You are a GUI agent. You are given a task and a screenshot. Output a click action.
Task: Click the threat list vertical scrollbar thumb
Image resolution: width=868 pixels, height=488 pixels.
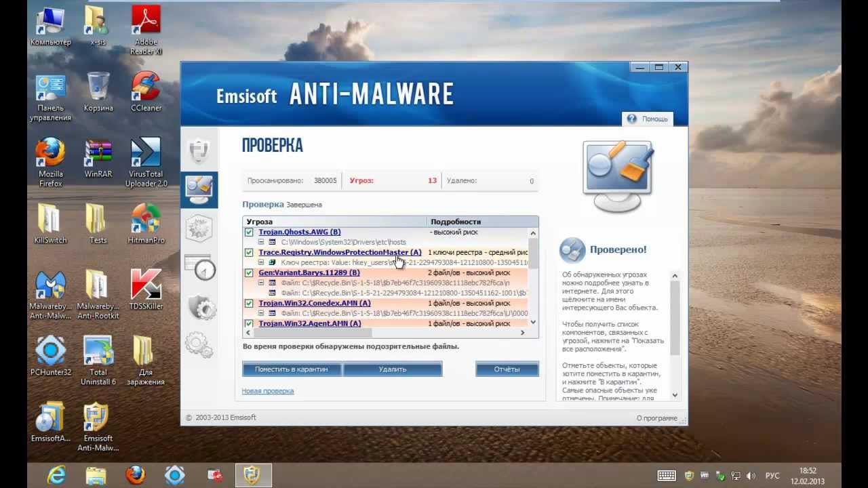(x=533, y=253)
